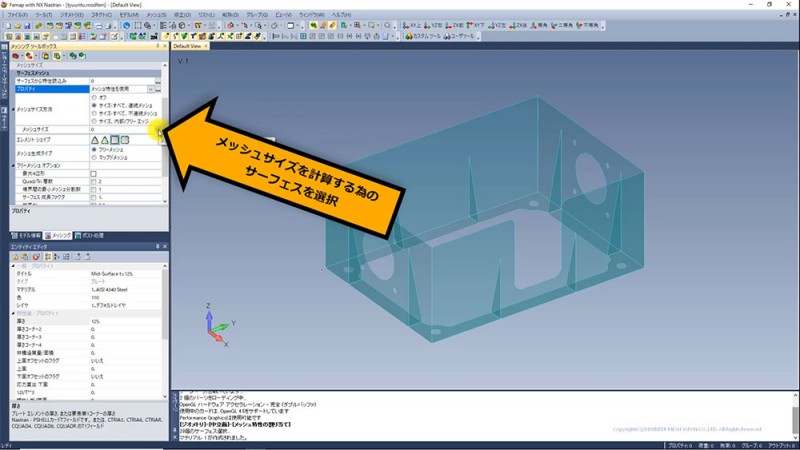
Task: Click the green arrow icon in Meshing Toolbox
Action: (x=73, y=56)
